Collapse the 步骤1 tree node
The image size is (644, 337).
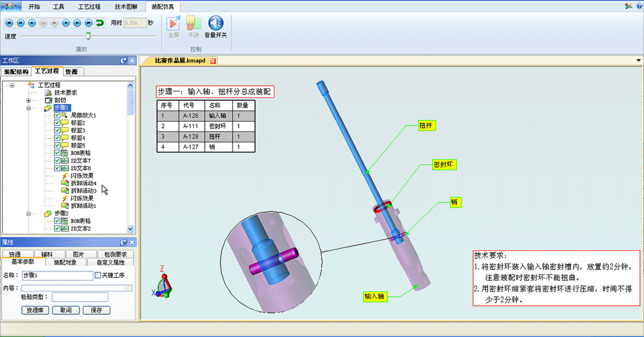[28, 108]
